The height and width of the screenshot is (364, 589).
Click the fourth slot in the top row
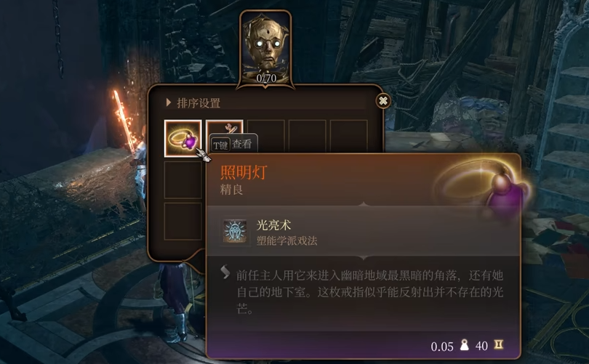[x=308, y=135]
